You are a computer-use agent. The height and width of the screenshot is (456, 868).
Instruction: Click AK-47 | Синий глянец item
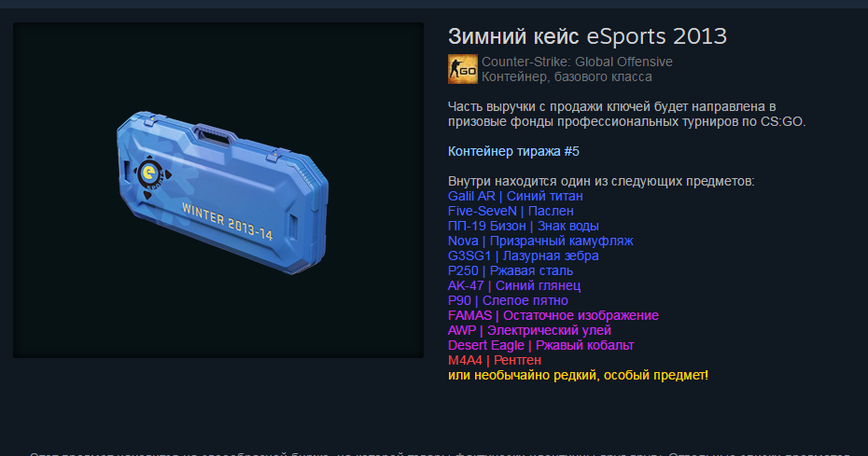click(x=513, y=285)
